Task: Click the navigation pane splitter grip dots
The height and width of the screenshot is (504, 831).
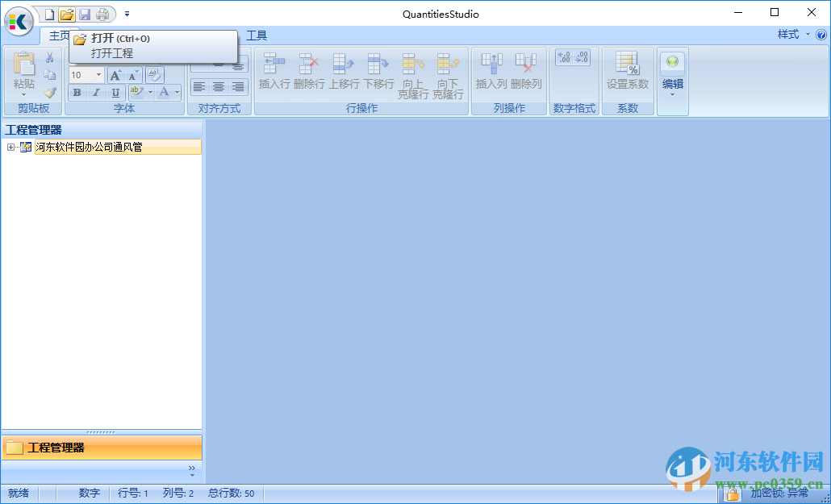Action: (101, 432)
